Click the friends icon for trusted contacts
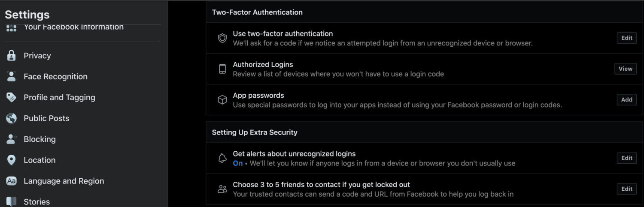Screen dimensions: 644x207 [x=222, y=189]
